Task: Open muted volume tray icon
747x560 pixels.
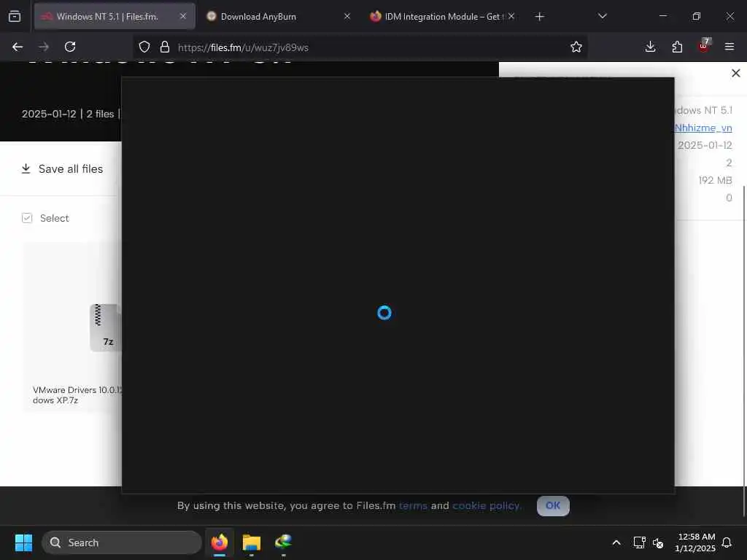Action: tap(659, 542)
